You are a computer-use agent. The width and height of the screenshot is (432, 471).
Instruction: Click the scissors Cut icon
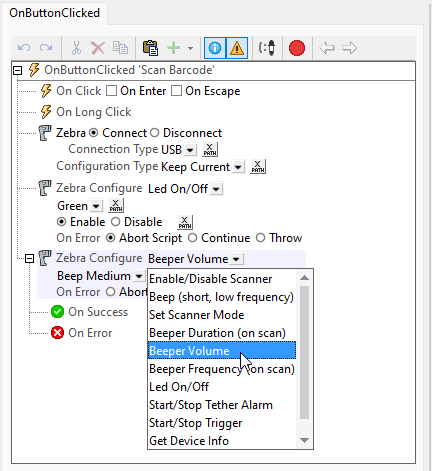coord(76,48)
